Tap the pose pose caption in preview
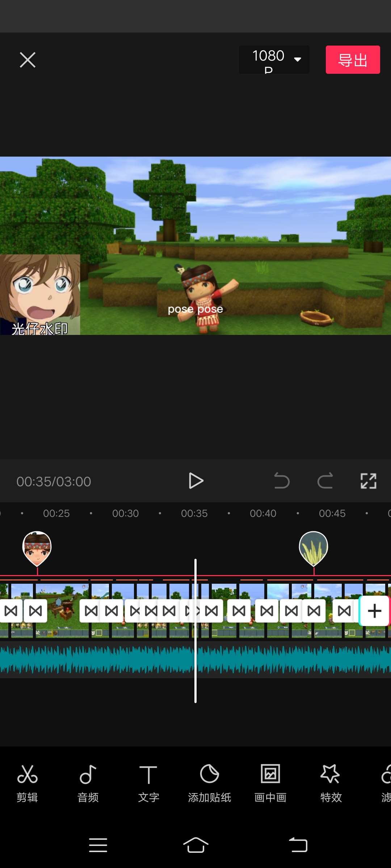Image resolution: width=391 pixels, height=868 pixels. (195, 309)
